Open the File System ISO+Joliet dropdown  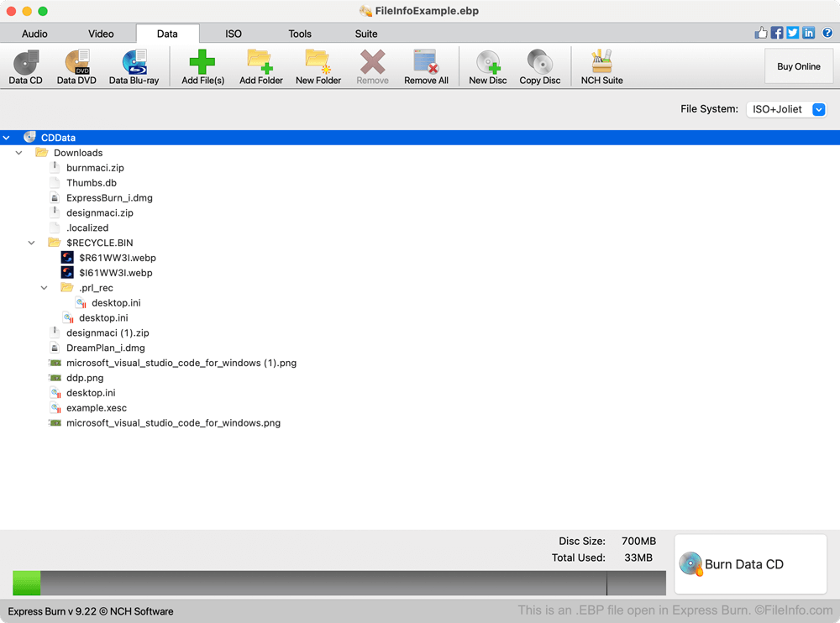[786, 109]
